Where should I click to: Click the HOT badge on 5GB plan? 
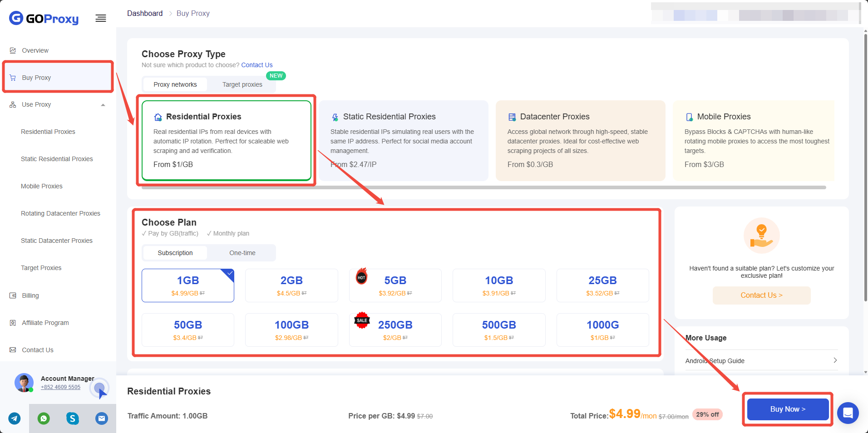361,276
